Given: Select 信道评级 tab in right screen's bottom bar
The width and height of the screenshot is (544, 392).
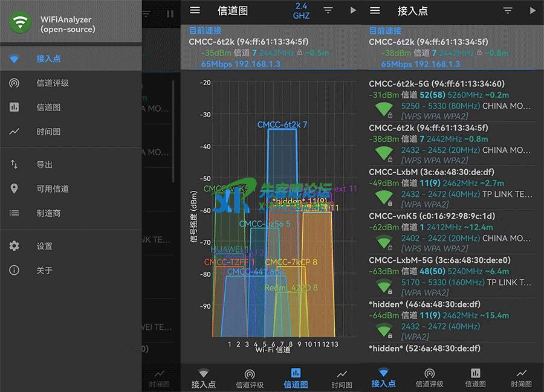Looking at the screenshot, I should click(429, 378).
